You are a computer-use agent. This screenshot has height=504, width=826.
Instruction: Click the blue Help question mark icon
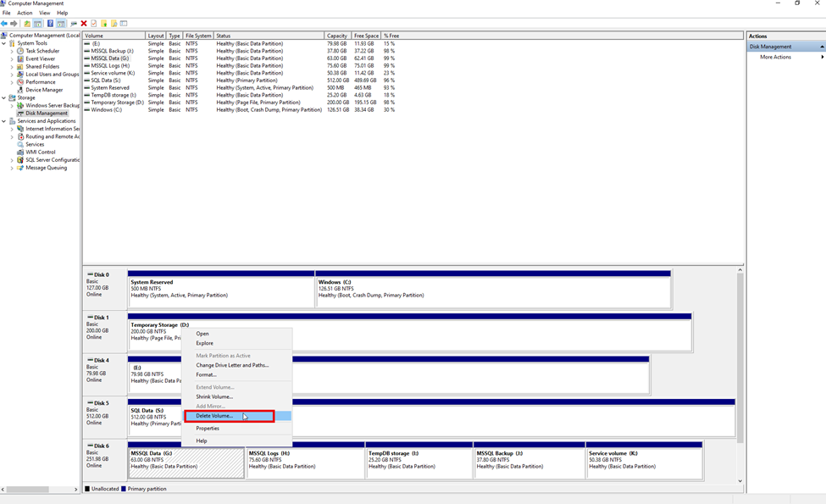pyautogui.click(x=50, y=24)
